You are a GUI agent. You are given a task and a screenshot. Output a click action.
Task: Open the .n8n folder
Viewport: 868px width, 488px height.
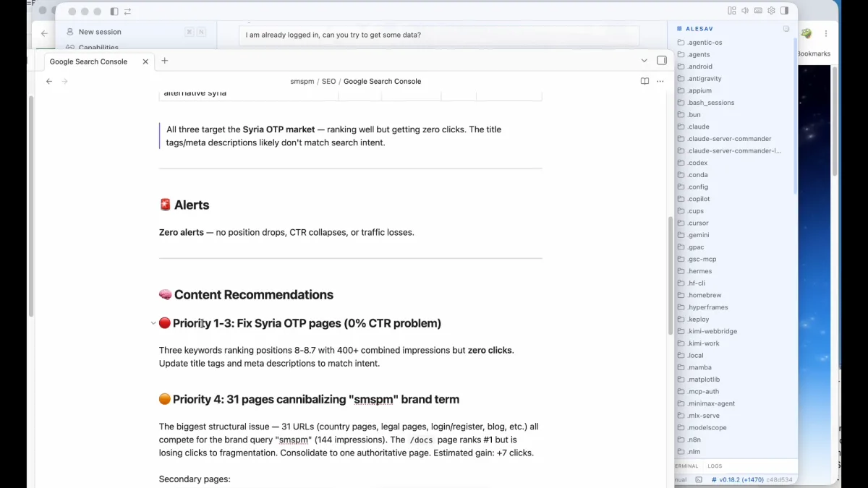(694, 440)
